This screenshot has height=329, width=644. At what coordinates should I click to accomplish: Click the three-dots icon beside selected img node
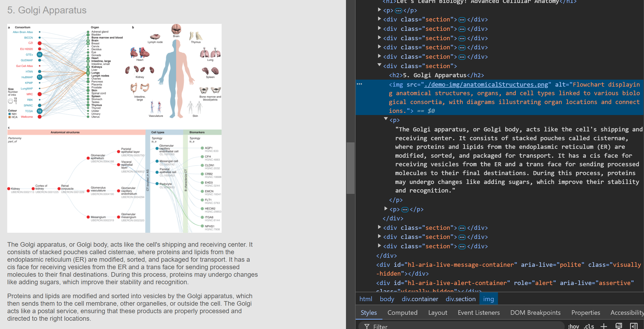(359, 84)
